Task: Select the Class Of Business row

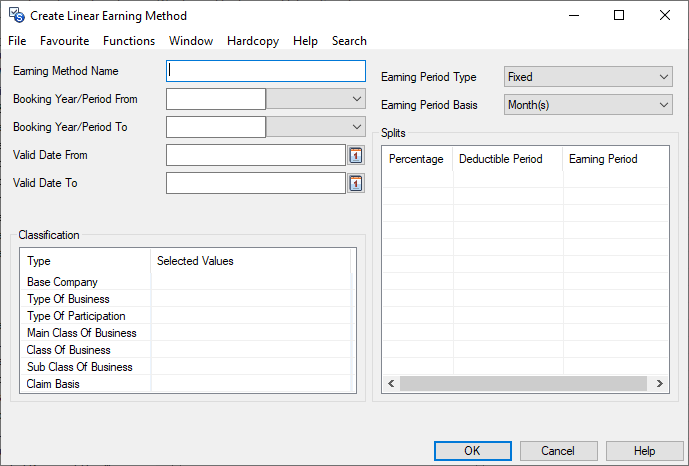Action: (186, 350)
